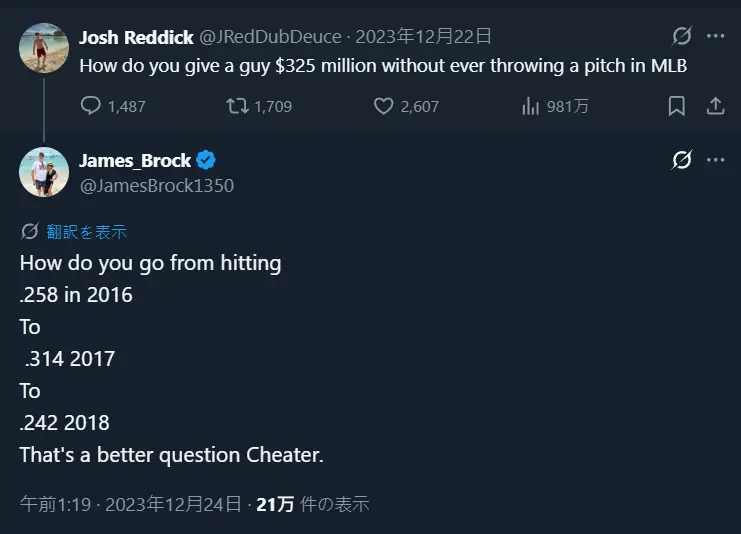
Task: Open view analytics icon showing 981万
Action: pyautogui.click(x=531, y=105)
